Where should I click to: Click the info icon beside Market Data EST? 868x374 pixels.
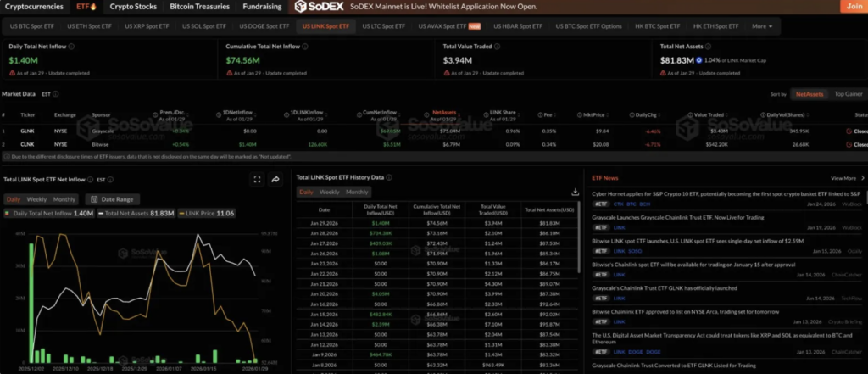coord(56,94)
